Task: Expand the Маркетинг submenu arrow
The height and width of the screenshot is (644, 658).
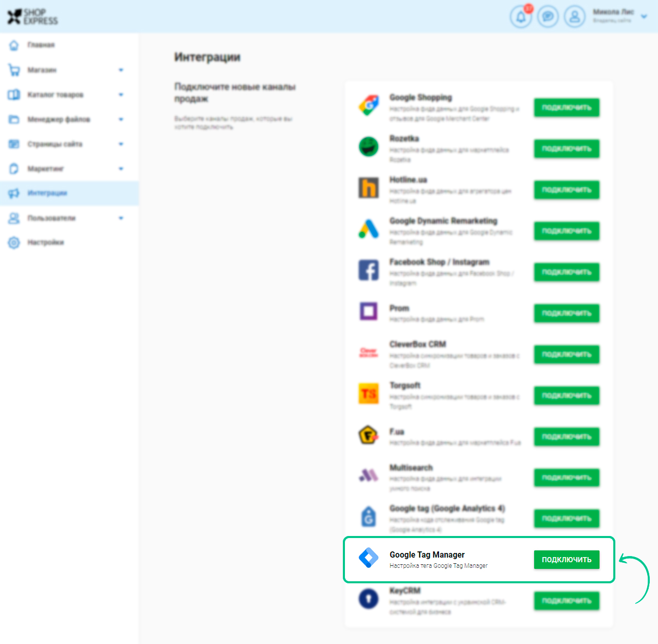Action: click(x=121, y=169)
